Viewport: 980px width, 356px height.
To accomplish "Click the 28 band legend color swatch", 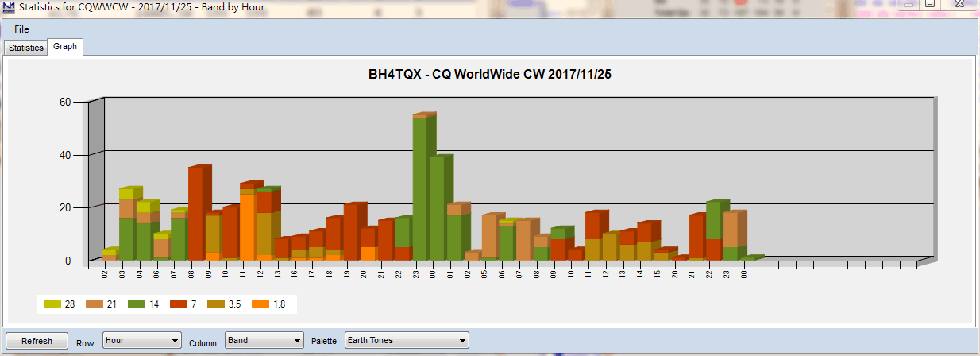I will 52,304.
